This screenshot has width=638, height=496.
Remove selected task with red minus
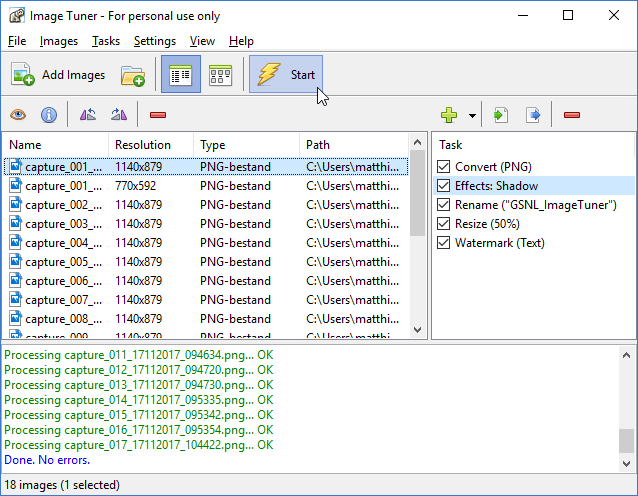pos(572,115)
